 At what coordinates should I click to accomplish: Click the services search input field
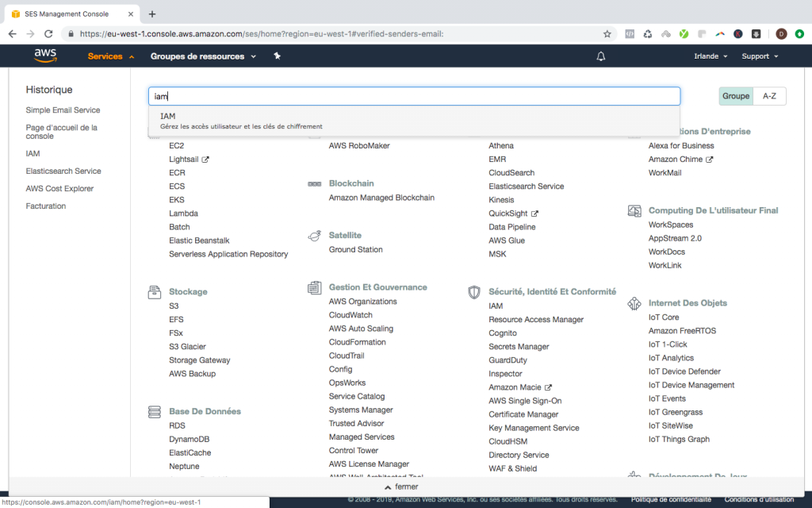point(414,96)
